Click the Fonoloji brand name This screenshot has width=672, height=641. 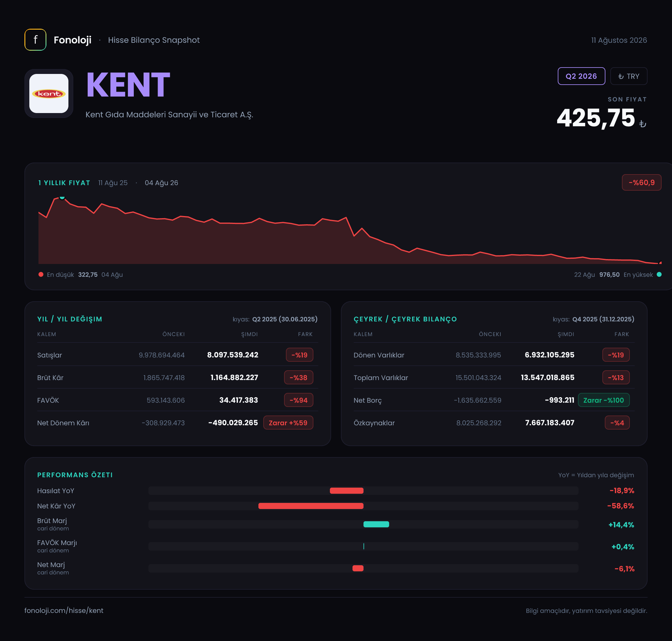(72, 40)
